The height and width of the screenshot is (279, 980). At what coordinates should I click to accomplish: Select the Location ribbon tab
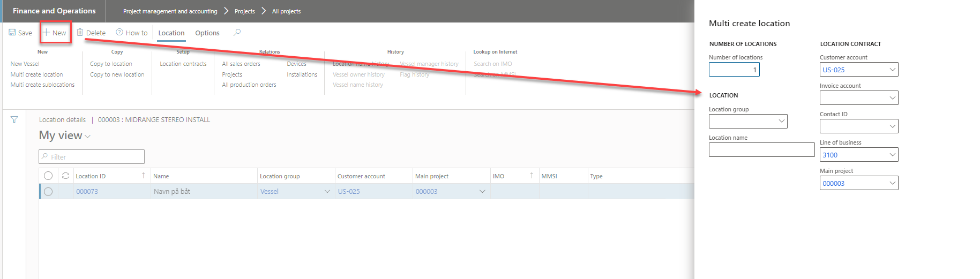click(171, 33)
